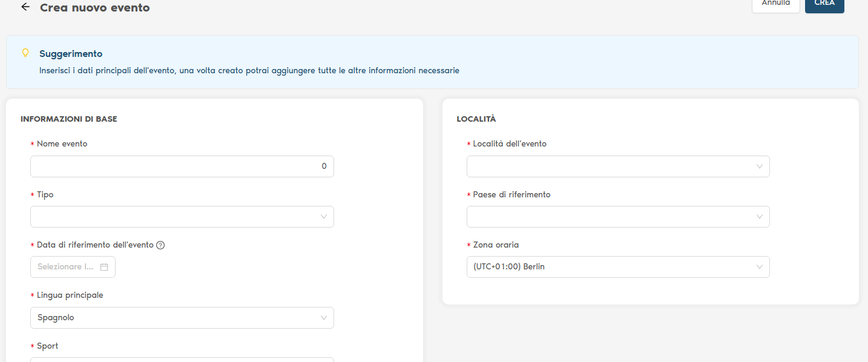Expand the Lingua principale dropdown showing Spagnolo

[182, 318]
